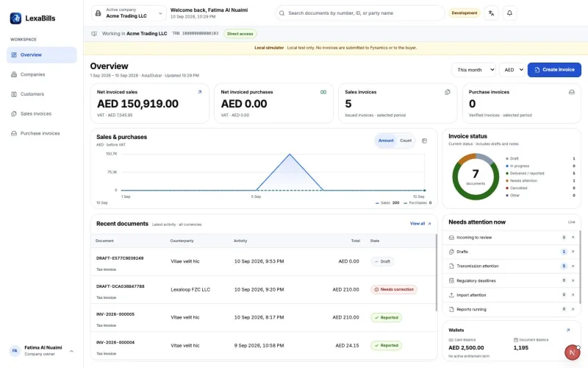
Task: Click the copy icon on Sales invoices card
Action: pyautogui.click(x=448, y=92)
